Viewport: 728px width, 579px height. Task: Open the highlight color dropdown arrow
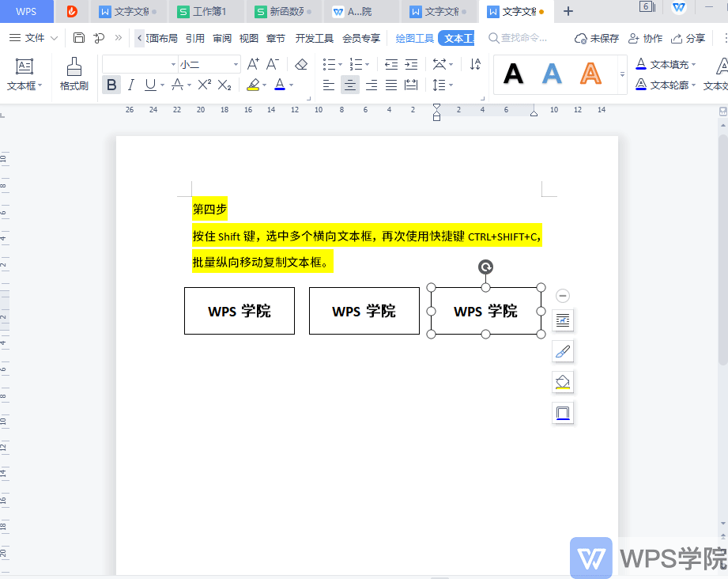(x=263, y=85)
